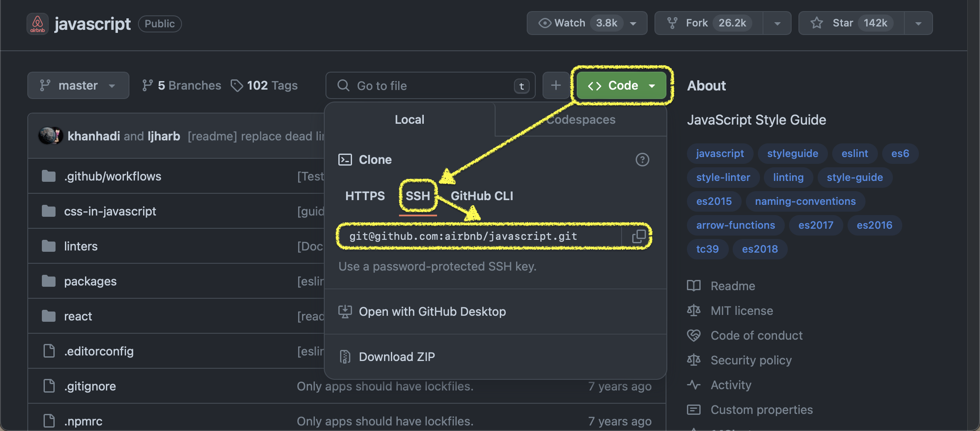Click the .github/workflows folder icon

[x=49, y=176]
